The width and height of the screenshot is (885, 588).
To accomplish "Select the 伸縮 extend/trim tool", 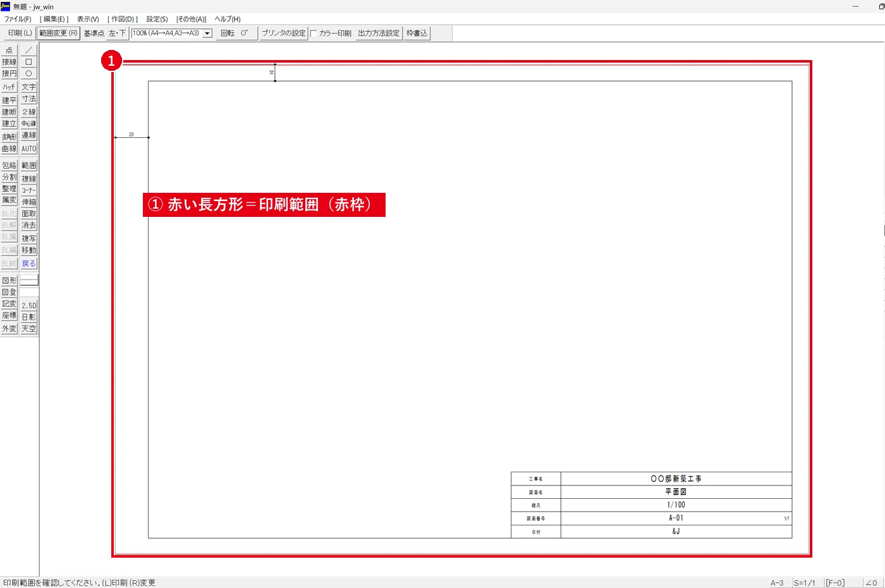I will pos(28,202).
